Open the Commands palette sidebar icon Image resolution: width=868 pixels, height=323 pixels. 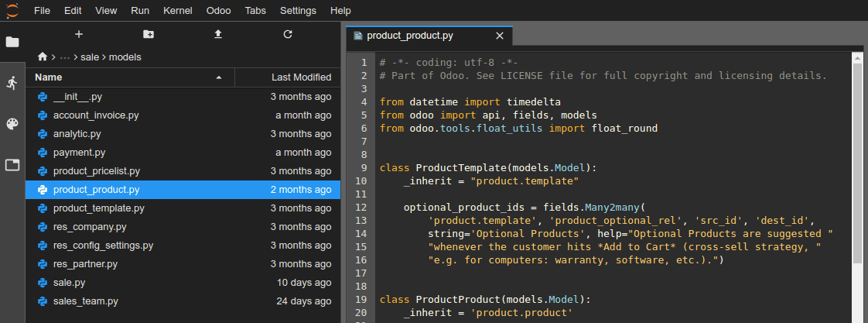[12, 124]
